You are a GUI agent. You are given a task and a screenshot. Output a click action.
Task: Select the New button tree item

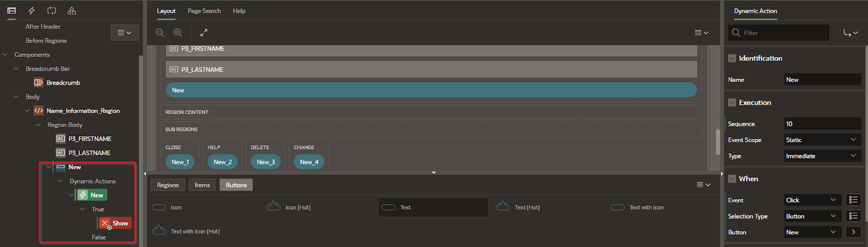coord(69,167)
